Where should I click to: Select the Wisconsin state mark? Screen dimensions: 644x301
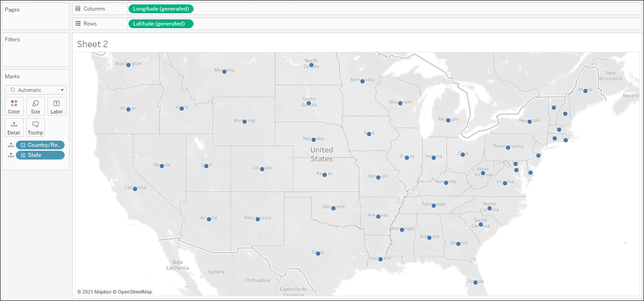tap(400, 103)
